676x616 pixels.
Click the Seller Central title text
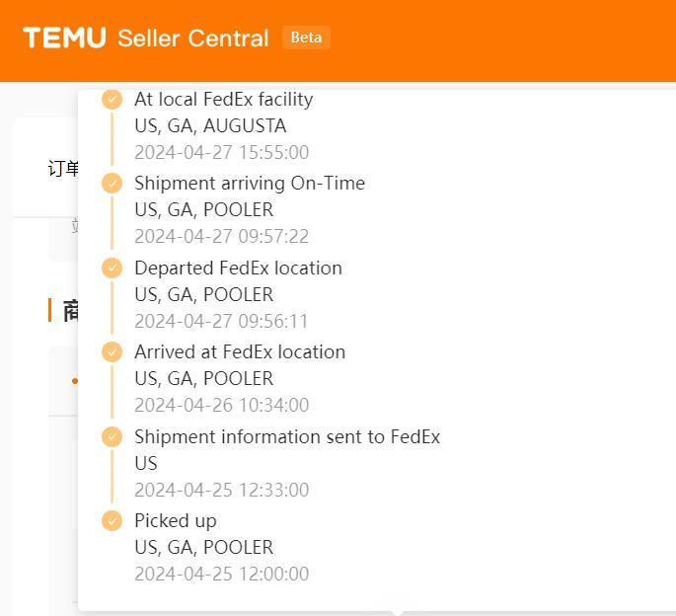pyautogui.click(x=193, y=38)
